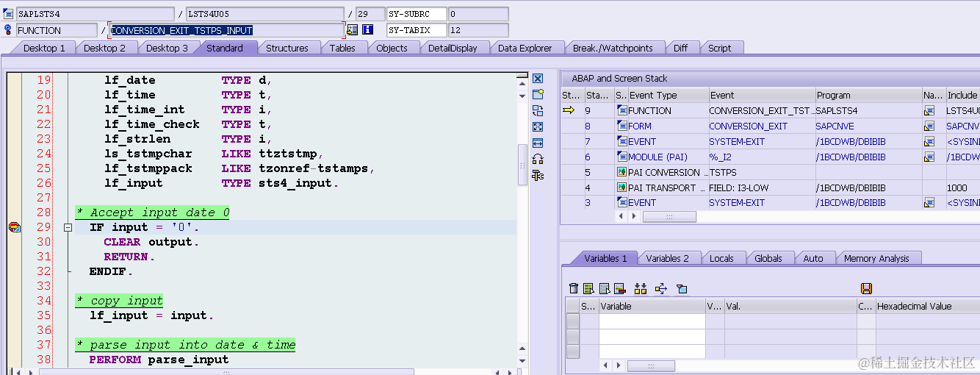The width and height of the screenshot is (980, 375).
Task: Click the navigation icon in the stack FUNCTION row
Action: pyautogui.click(x=929, y=110)
